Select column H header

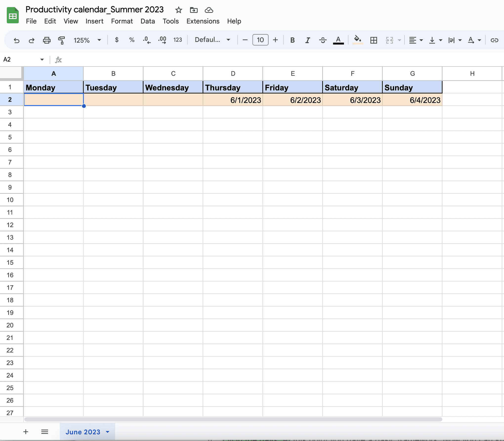pos(472,73)
